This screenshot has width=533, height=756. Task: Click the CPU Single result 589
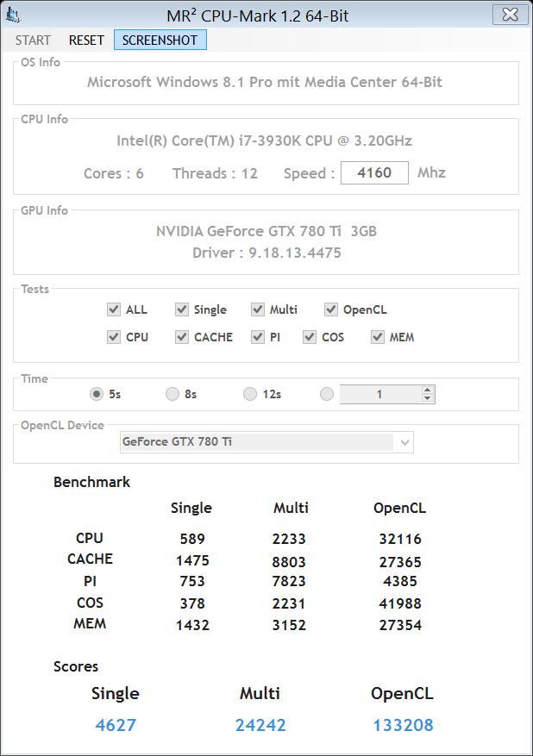192,539
